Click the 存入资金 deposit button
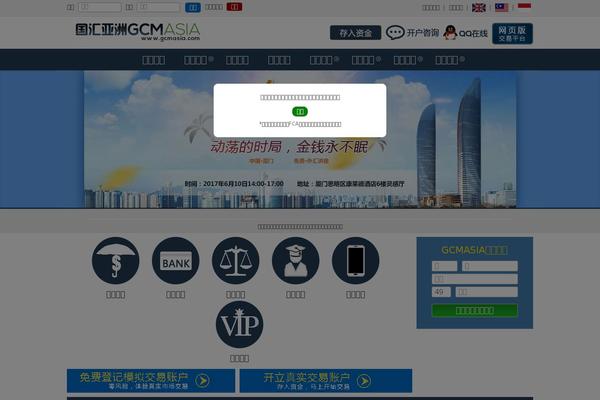600x400 pixels. pos(355,33)
